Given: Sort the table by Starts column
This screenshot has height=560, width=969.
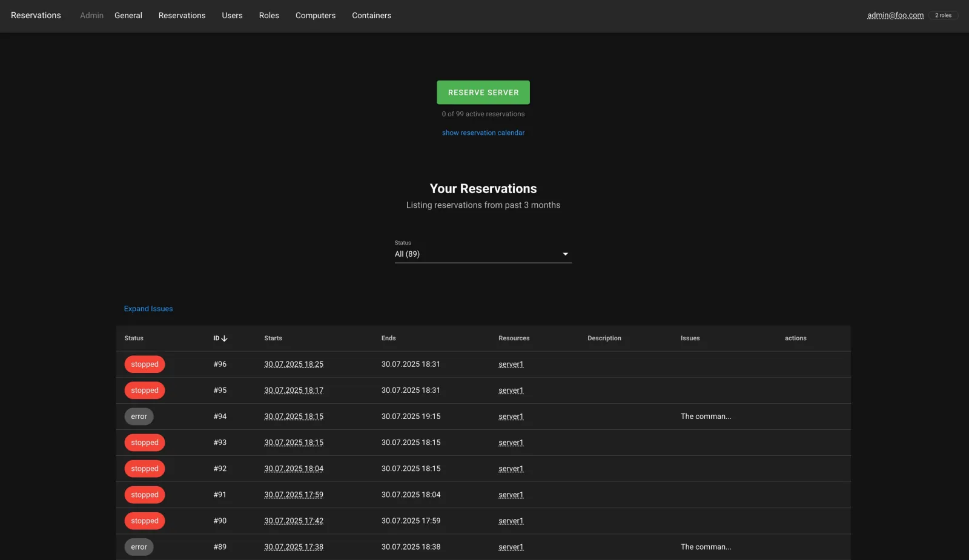Looking at the screenshot, I should 273,338.
